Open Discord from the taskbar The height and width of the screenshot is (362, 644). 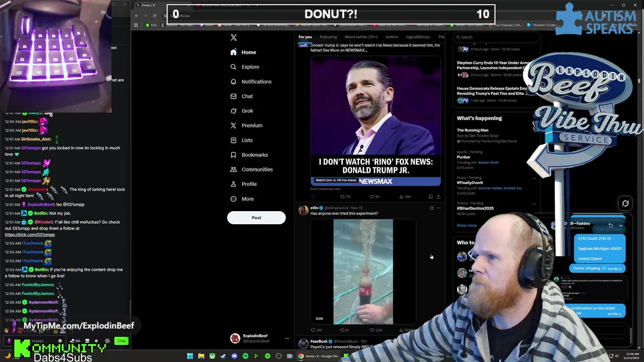234,356
